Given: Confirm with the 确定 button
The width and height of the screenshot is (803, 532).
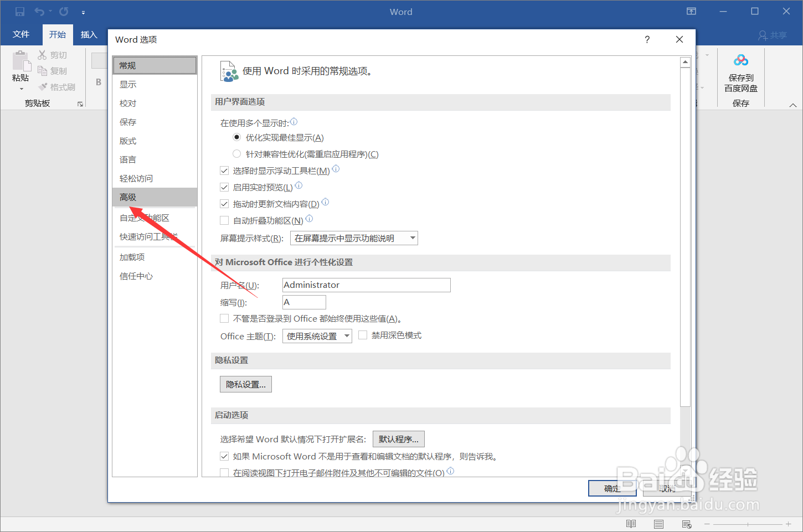Looking at the screenshot, I should pos(612,488).
